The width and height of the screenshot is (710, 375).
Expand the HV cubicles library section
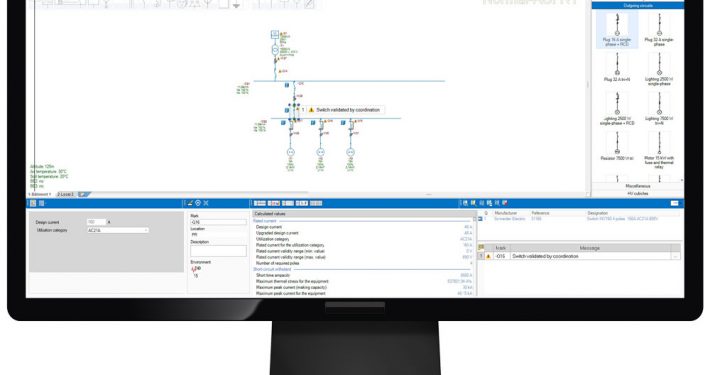[638, 193]
